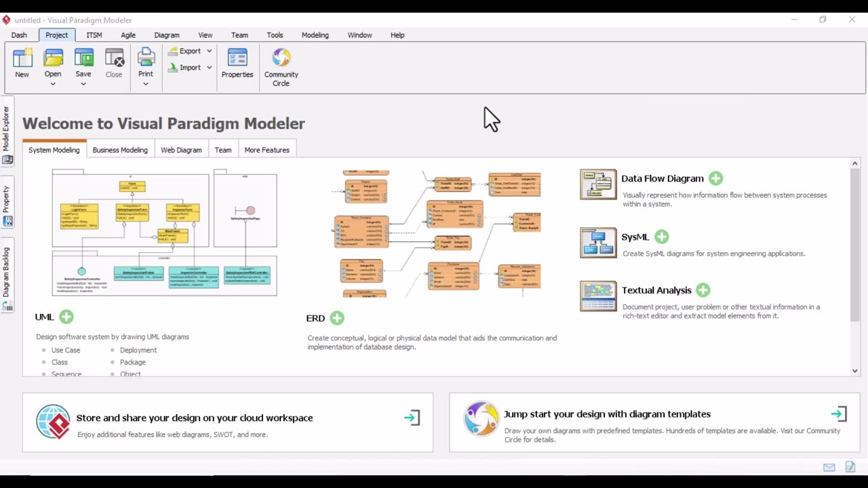Click the Export button in the toolbar
Screen dimensions: 868x488
click(184, 51)
